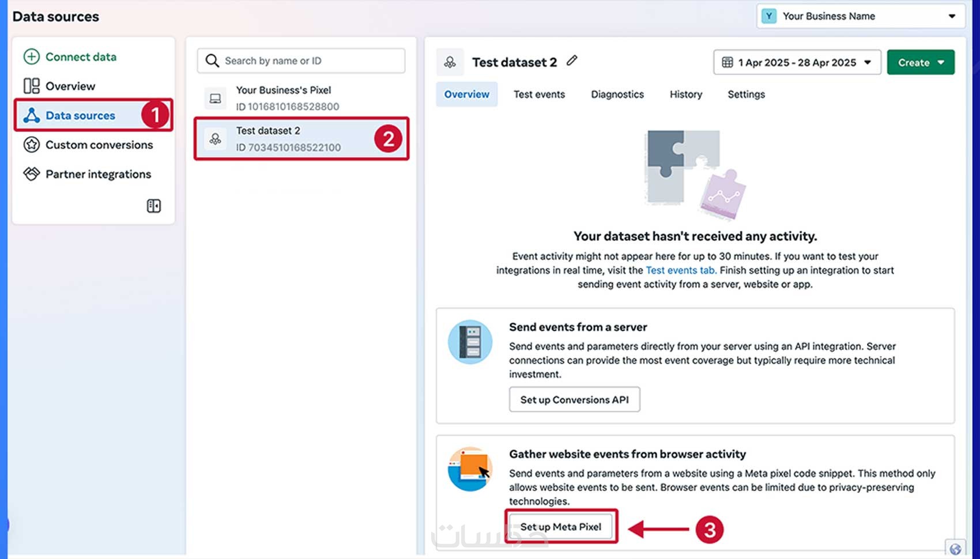Image resolution: width=980 pixels, height=559 pixels.
Task: Go to the Settings tab
Action: coord(746,94)
